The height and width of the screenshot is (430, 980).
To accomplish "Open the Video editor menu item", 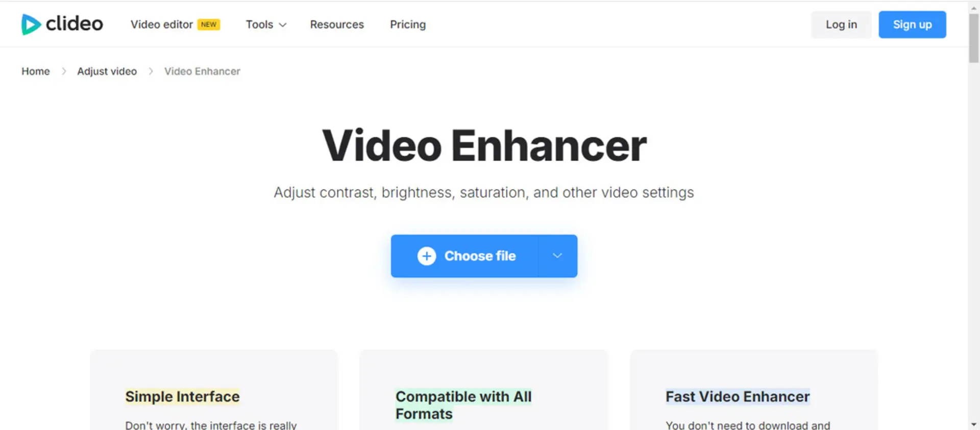I will [x=161, y=24].
